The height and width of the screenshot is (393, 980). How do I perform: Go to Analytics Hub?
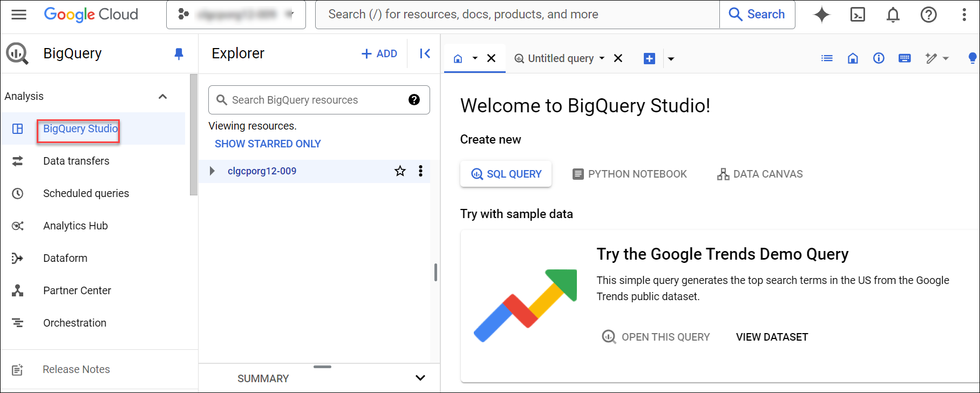pyautogui.click(x=76, y=226)
